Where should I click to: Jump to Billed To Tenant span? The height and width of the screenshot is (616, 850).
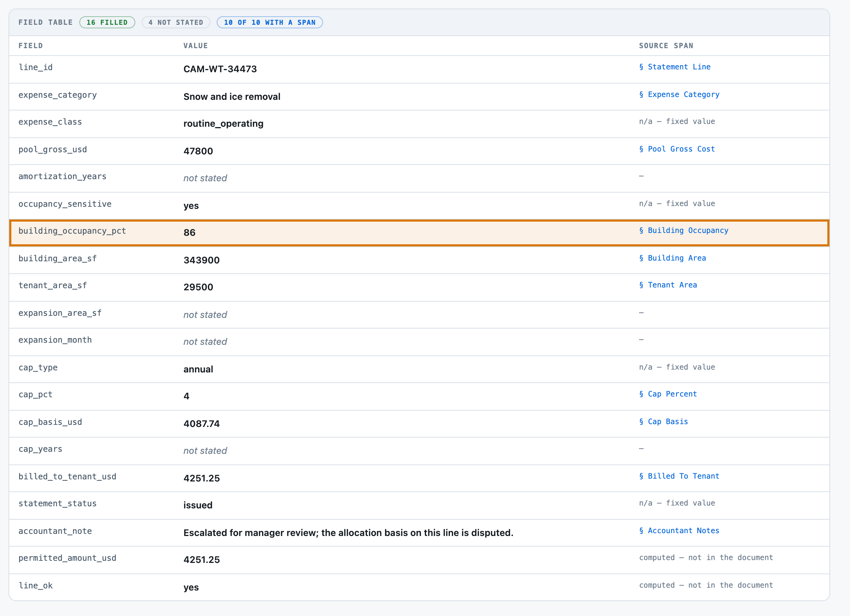(679, 476)
